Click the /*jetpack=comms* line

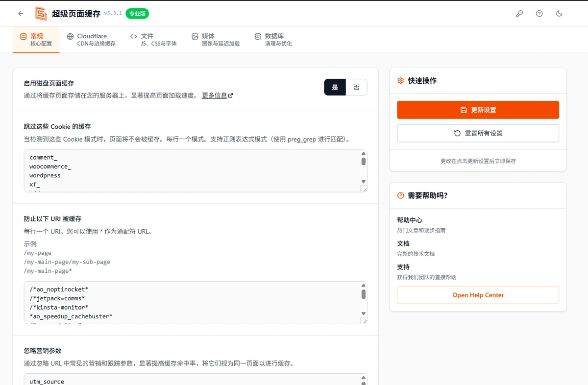(57, 298)
